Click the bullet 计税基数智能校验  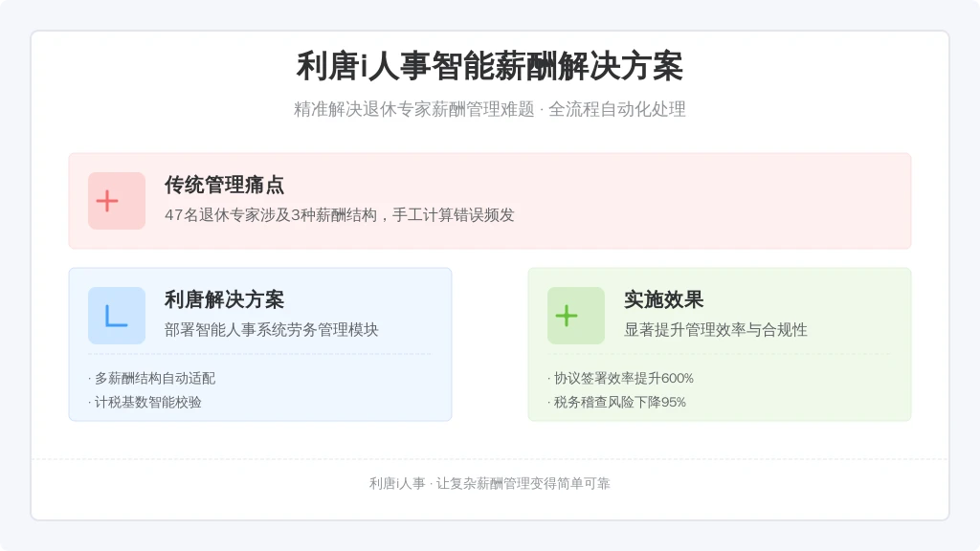coord(145,403)
